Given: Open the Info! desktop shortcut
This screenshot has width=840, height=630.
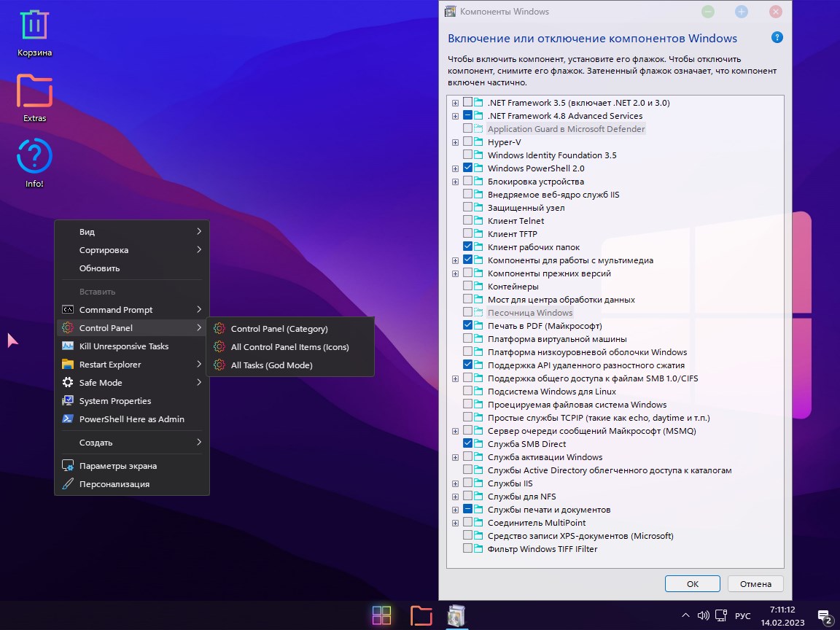Looking at the screenshot, I should tap(34, 157).
